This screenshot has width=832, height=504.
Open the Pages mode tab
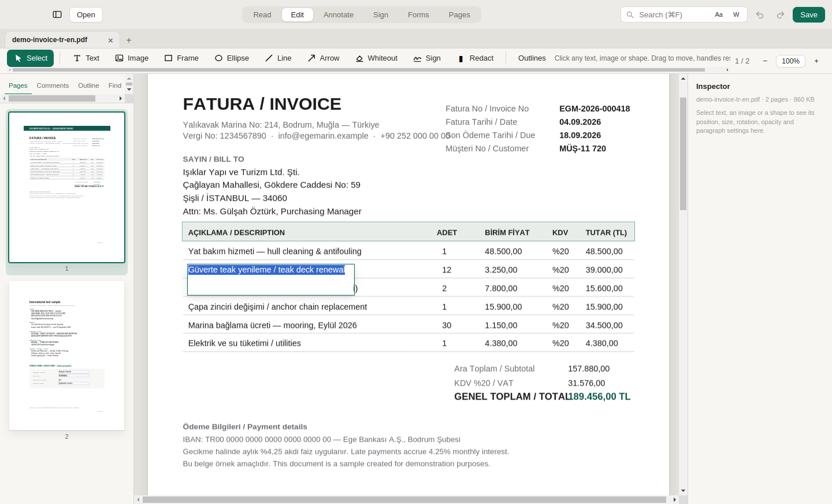[x=459, y=15]
